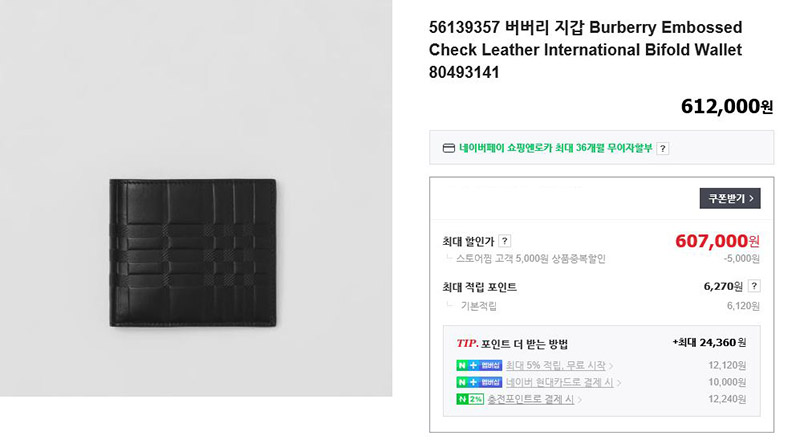The width and height of the screenshot is (800, 440).
Task: Click help icon beside 최대 적립 포인트 amount
Action: point(754,286)
